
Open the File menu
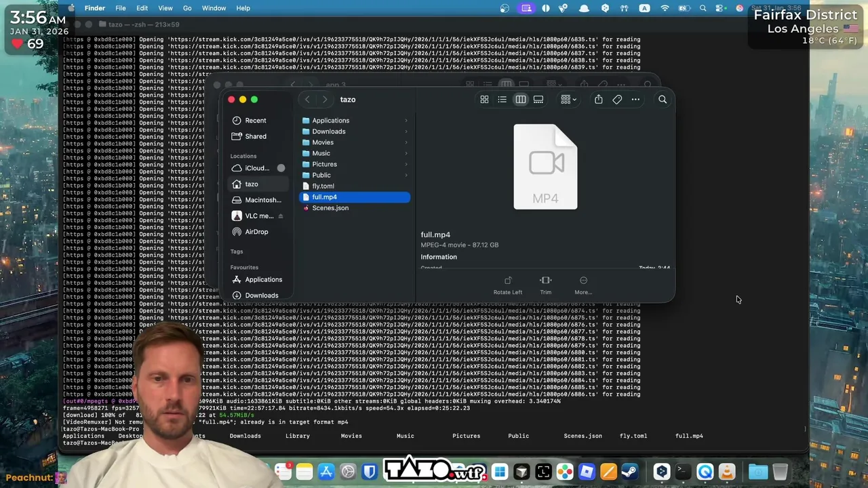[121, 8]
